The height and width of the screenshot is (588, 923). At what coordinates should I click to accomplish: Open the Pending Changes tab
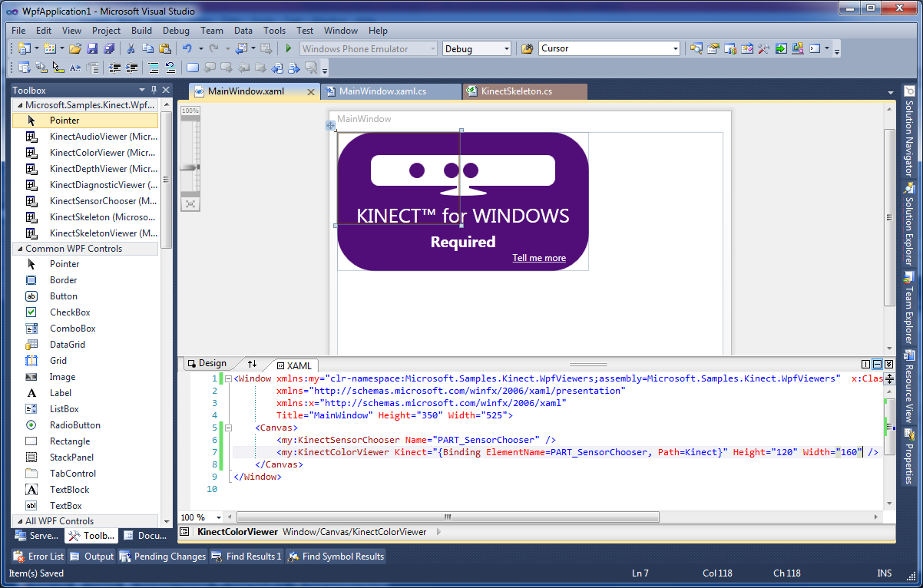[x=163, y=557]
